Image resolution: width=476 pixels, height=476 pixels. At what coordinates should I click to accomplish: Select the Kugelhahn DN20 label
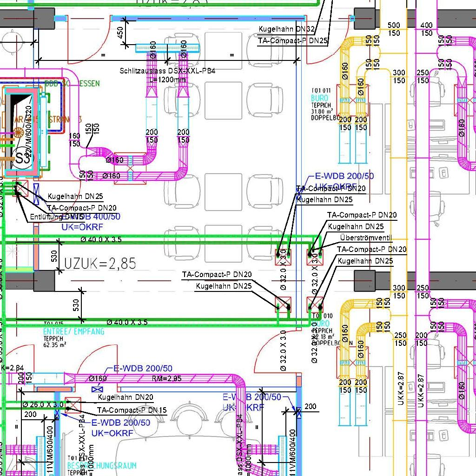[x=125, y=398]
